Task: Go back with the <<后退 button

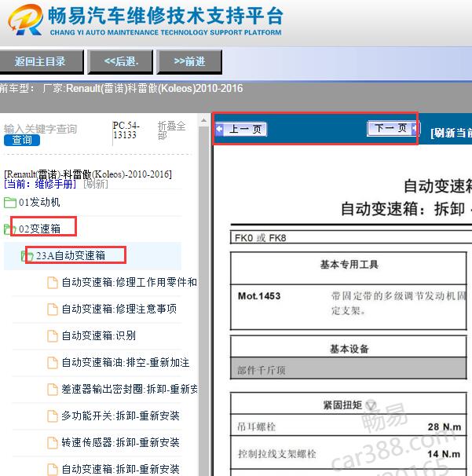Action: click(x=120, y=61)
